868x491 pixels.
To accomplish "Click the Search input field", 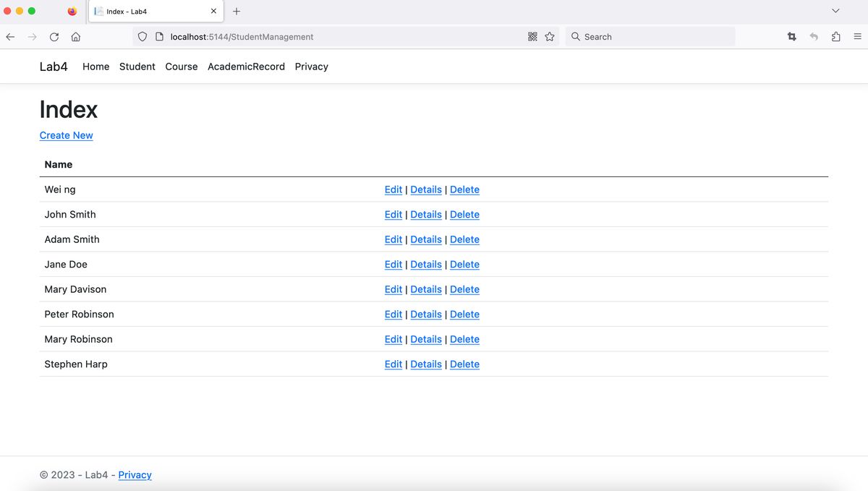I will [650, 37].
